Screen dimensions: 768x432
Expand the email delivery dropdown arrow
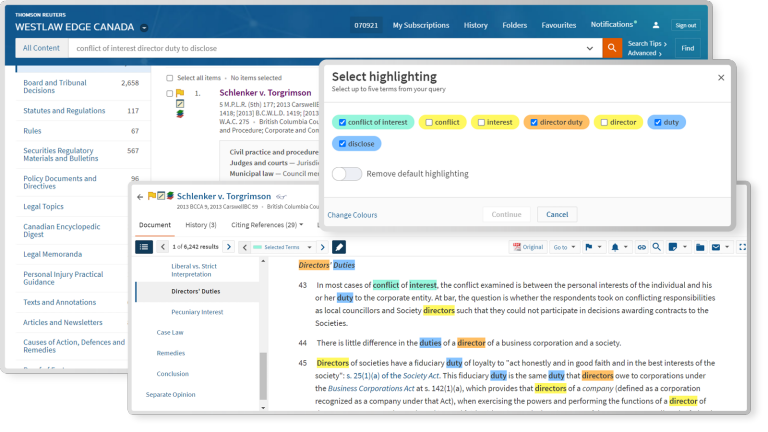pos(727,247)
